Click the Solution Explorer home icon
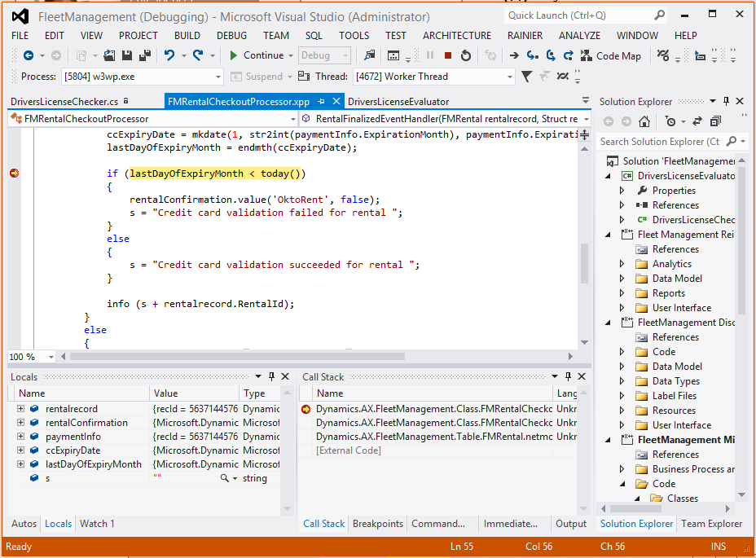This screenshot has height=558, width=756. (x=644, y=122)
